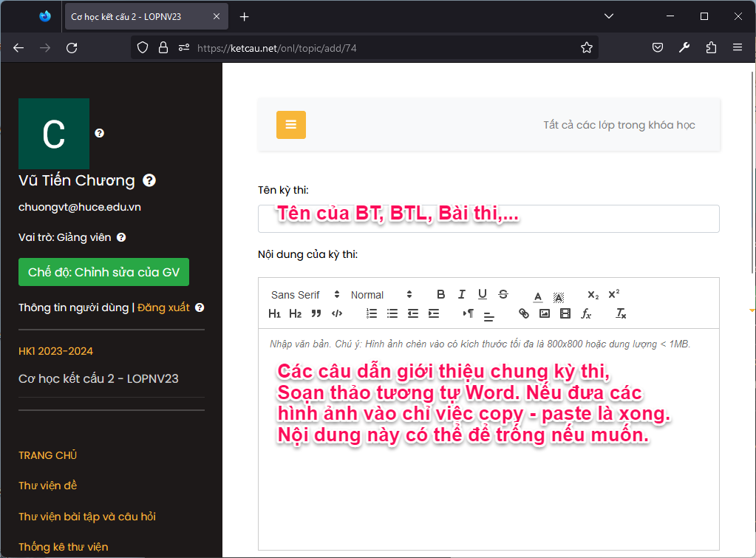Toggle superscript text mode

pyautogui.click(x=614, y=295)
